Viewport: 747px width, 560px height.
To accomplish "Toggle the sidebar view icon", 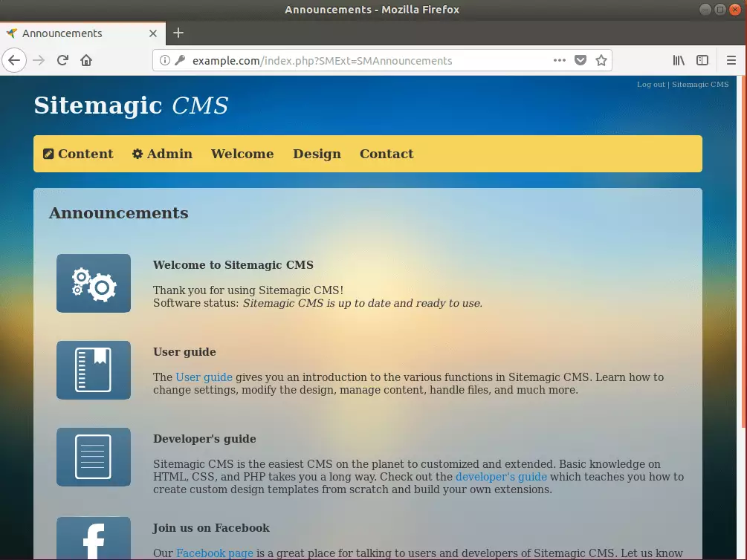I will point(702,60).
